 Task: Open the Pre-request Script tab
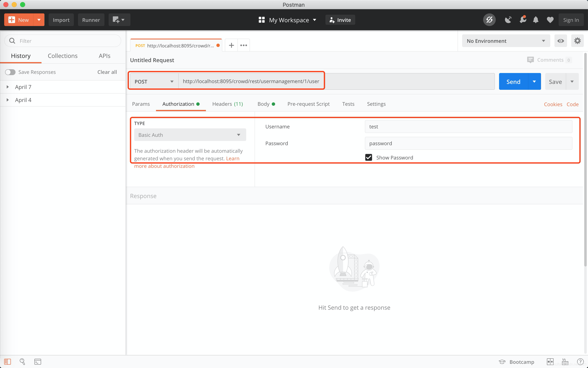(308, 104)
